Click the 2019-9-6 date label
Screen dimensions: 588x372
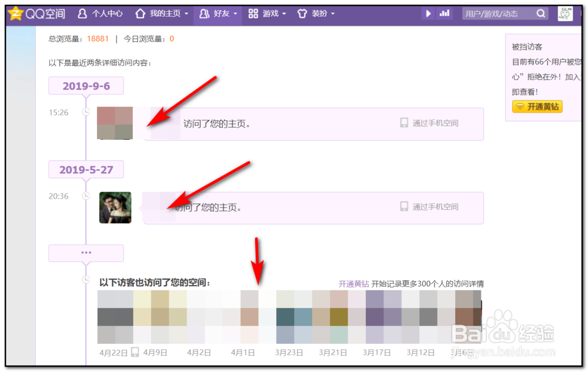click(x=86, y=86)
